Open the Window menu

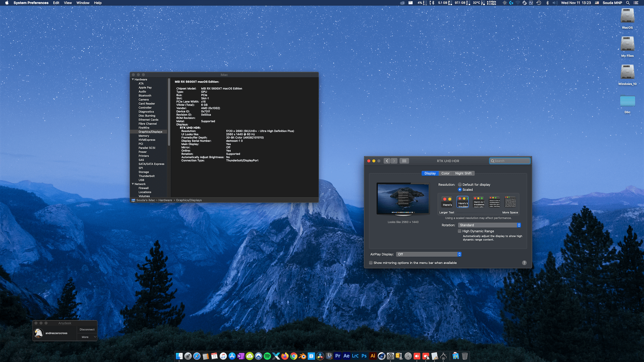click(83, 3)
